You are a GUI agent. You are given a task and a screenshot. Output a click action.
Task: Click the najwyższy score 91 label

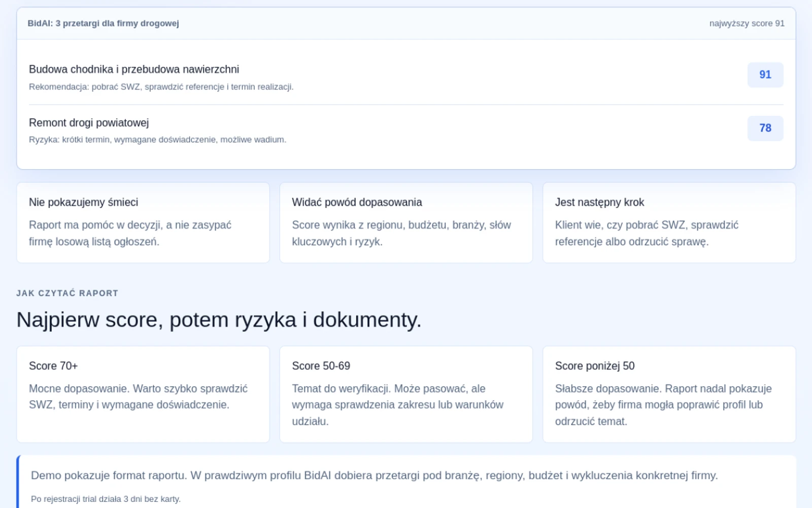(x=747, y=23)
